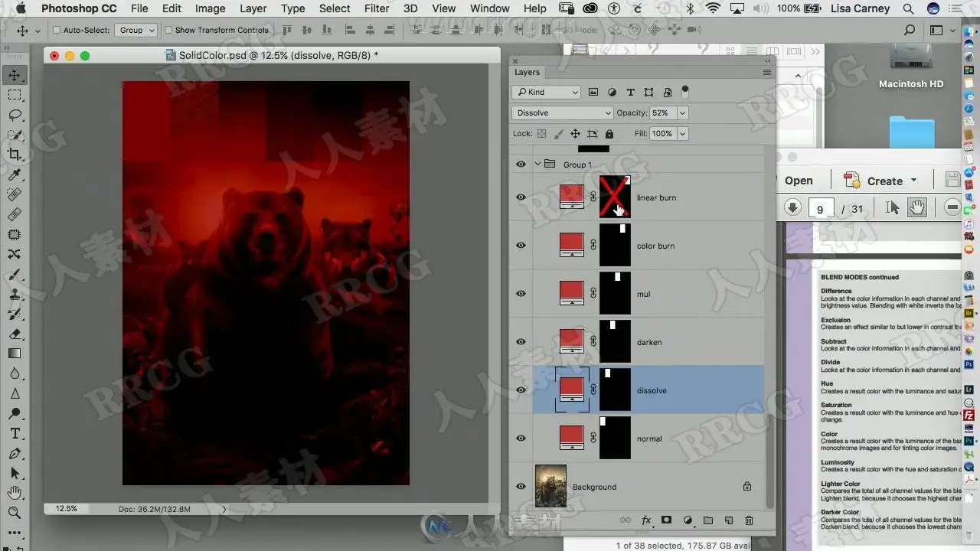Screen dimensions: 980x551
Task: Open the Fill slider dropdown arrow
Action: point(682,133)
